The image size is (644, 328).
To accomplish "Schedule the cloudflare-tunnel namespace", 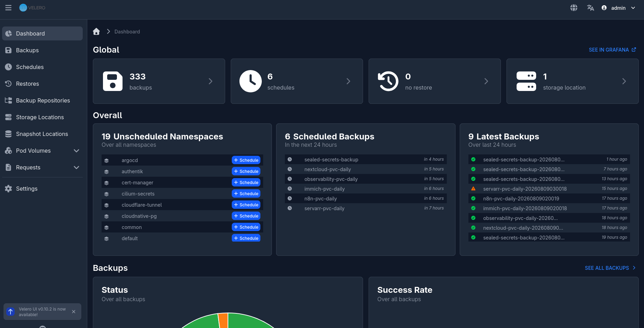I will 246,205.
